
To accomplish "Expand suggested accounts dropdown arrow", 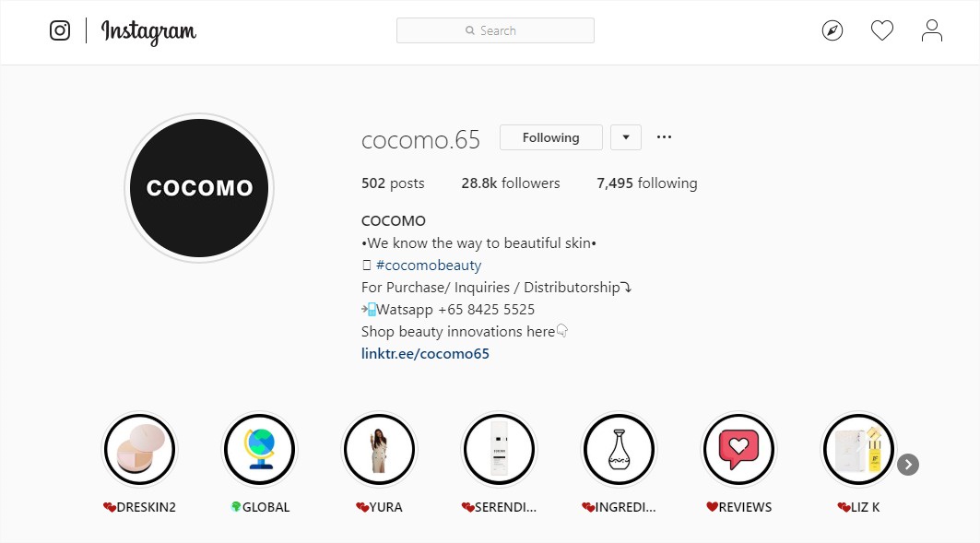I will pos(626,137).
